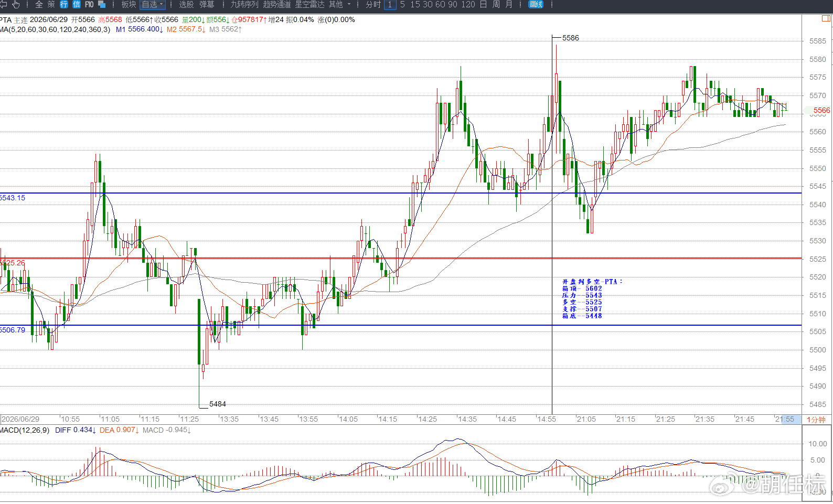
Task: Click the overlapping windows icon
Action: (x=102, y=5)
